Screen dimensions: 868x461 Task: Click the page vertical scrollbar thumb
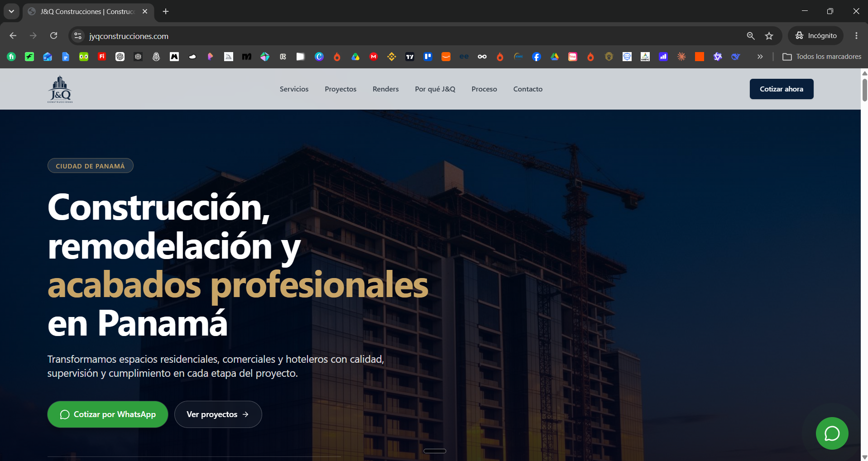point(864,90)
